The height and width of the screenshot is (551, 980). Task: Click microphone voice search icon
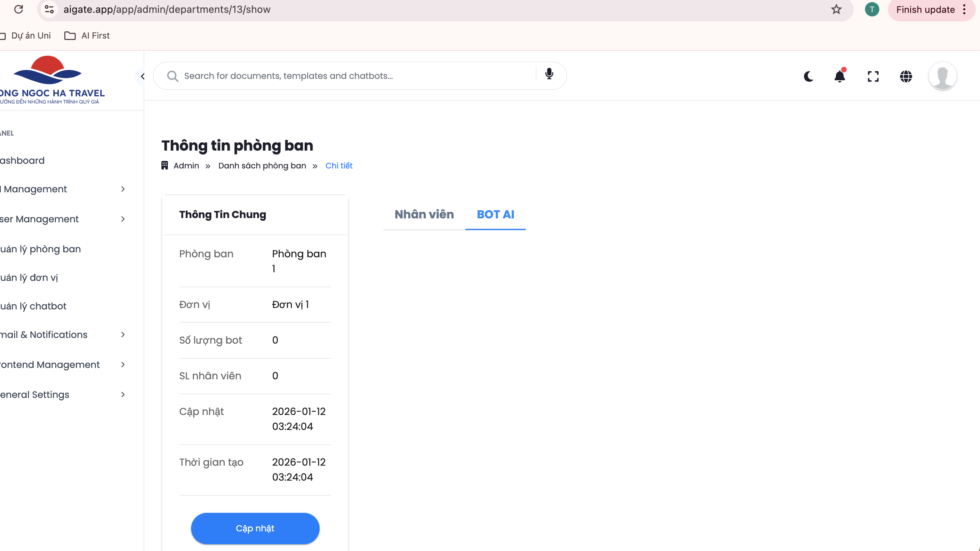click(x=549, y=74)
